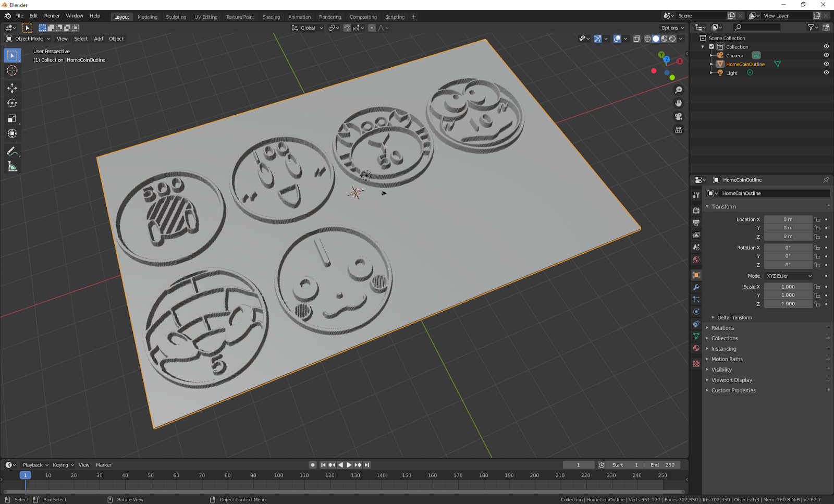
Task: Open the Modifiers wrench tab
Action: (696, 287)
